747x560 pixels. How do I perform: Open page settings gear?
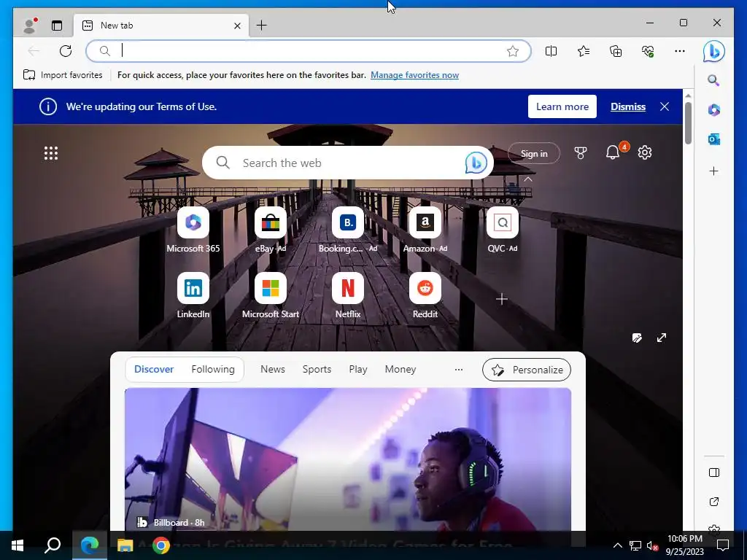(645, 152)
